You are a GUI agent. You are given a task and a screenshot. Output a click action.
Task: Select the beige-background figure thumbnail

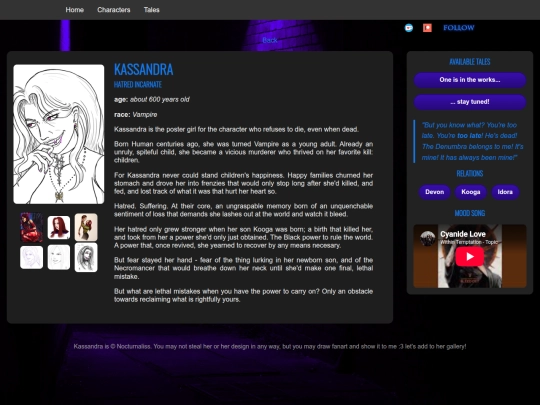[86, 227]
